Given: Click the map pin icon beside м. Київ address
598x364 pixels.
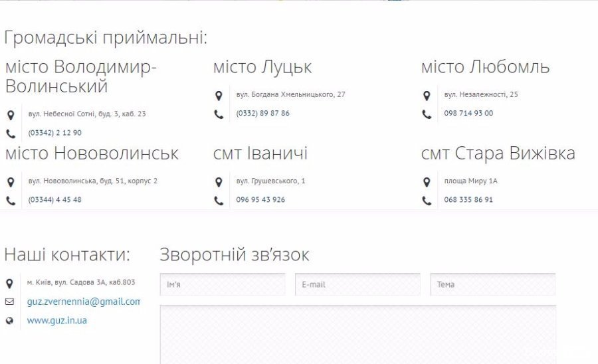Looking at the screenshot, I should [9, 283].
